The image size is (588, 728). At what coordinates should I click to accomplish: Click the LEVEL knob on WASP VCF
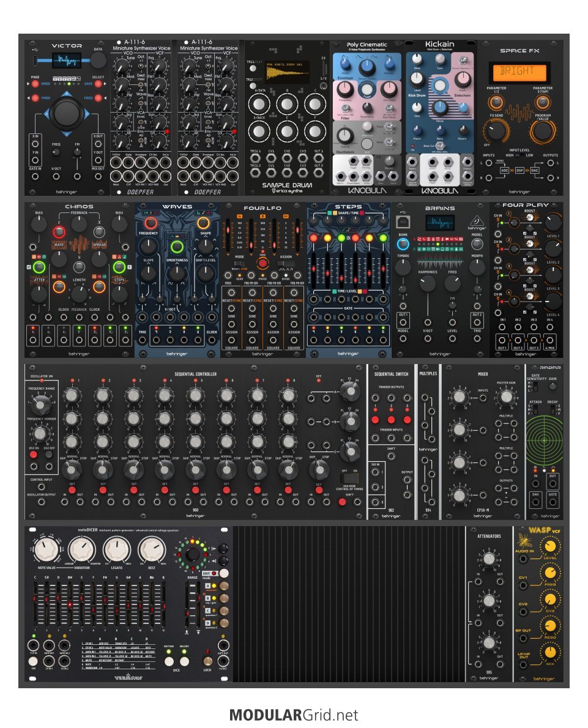point(550,546)
